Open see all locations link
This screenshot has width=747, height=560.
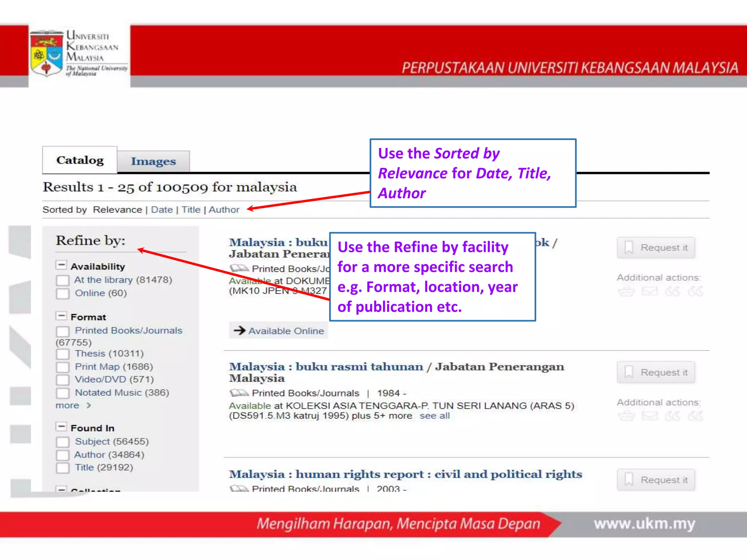[x=434, y=416]
